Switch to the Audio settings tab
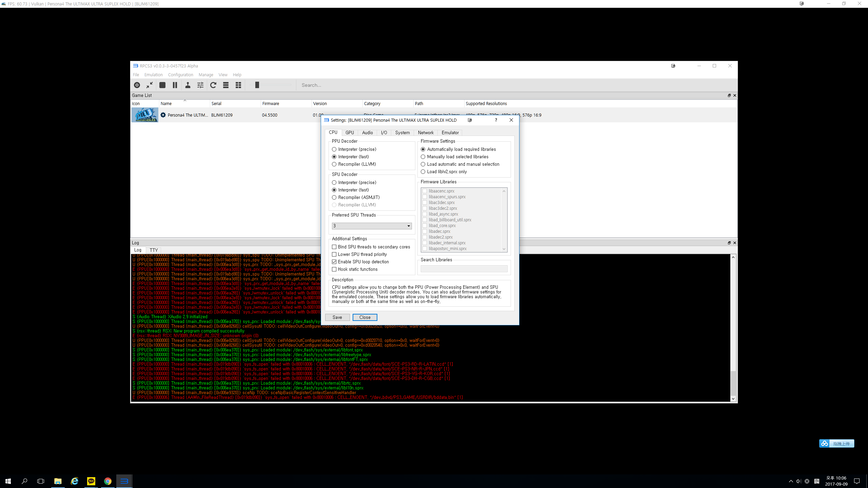The image size is (868, 488). (368, 133)
